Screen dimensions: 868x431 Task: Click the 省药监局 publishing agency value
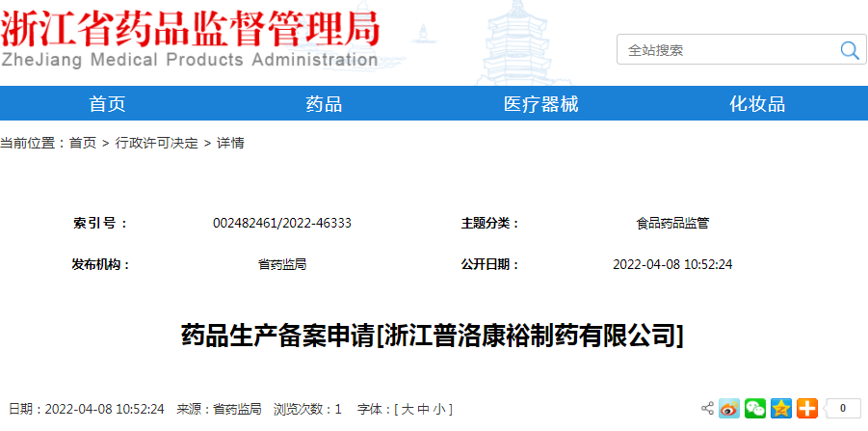click(282, 264)
